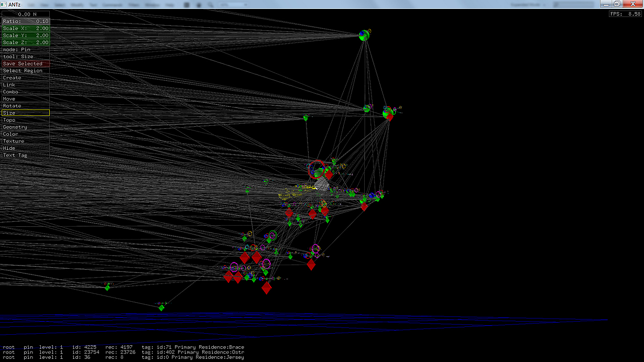
Task: Restore down the ANTz window
Action: pyautogui.click(x=617, y=4)
